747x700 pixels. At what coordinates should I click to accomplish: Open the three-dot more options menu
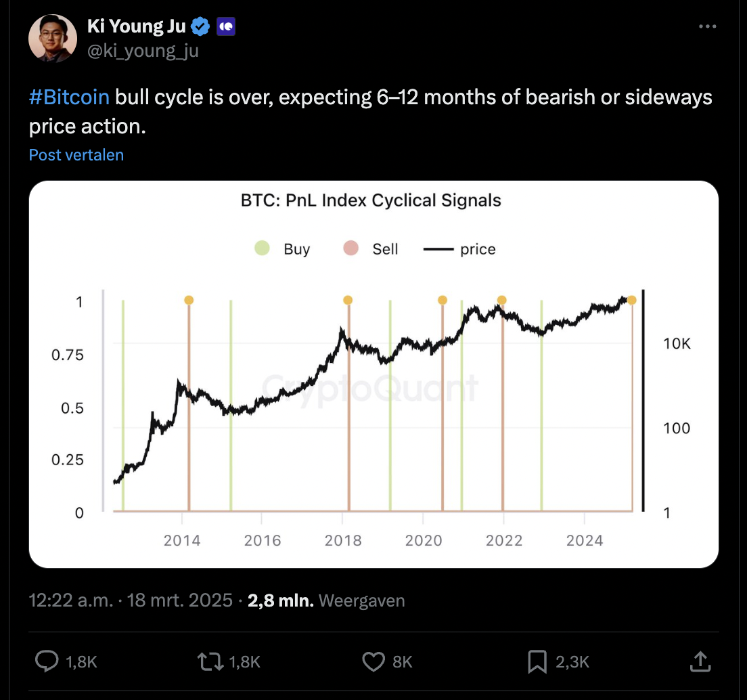click(x=707, y=26)
